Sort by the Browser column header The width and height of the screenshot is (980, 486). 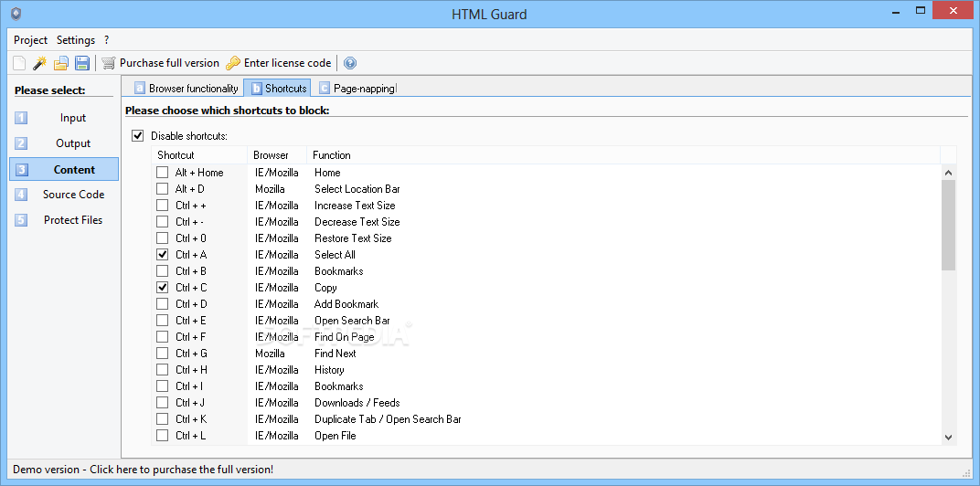[277, 155]
